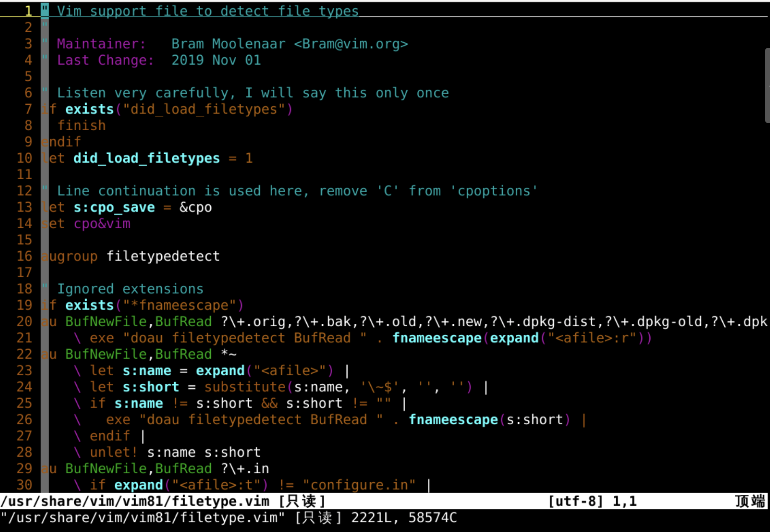Click the status line path '/usr/share/vim/vim81/filetype.vim'

[135, 501]
